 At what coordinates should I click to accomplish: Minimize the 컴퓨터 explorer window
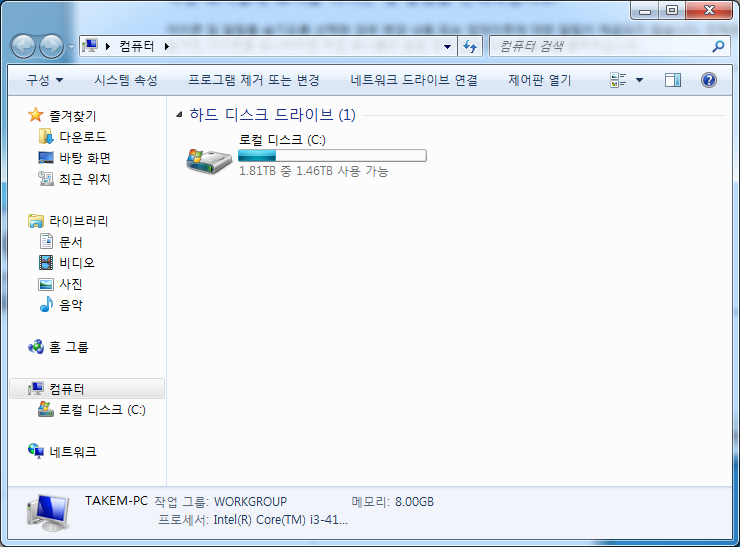pyautogui.click(x=645, y=10)
